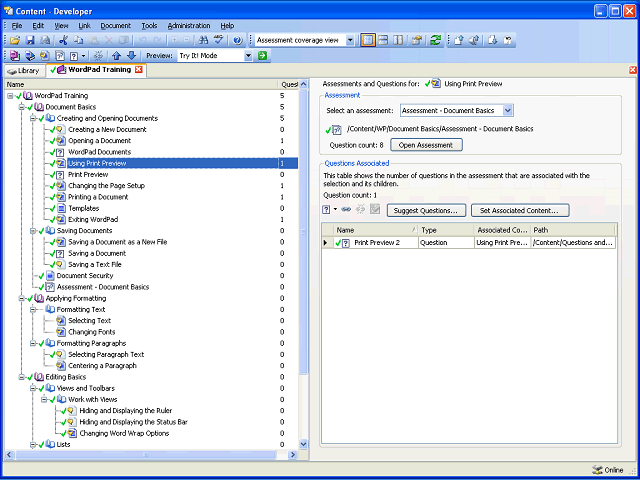This screenshot has height=480, width=640.
Task: Open the Assessment coverage view dropdown
Action: pos(350,40)
